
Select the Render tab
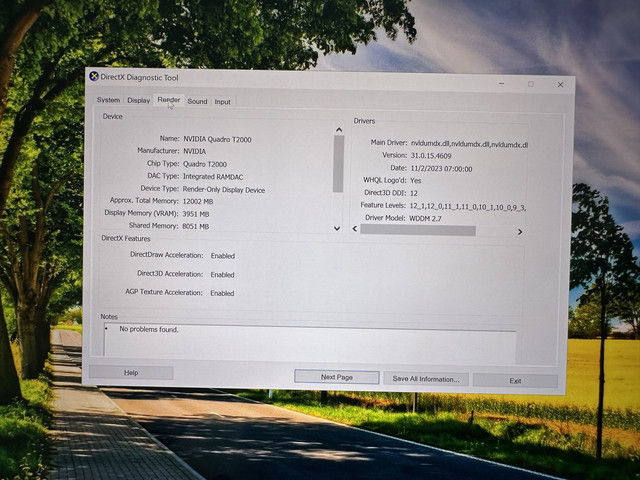click(169, 100)
